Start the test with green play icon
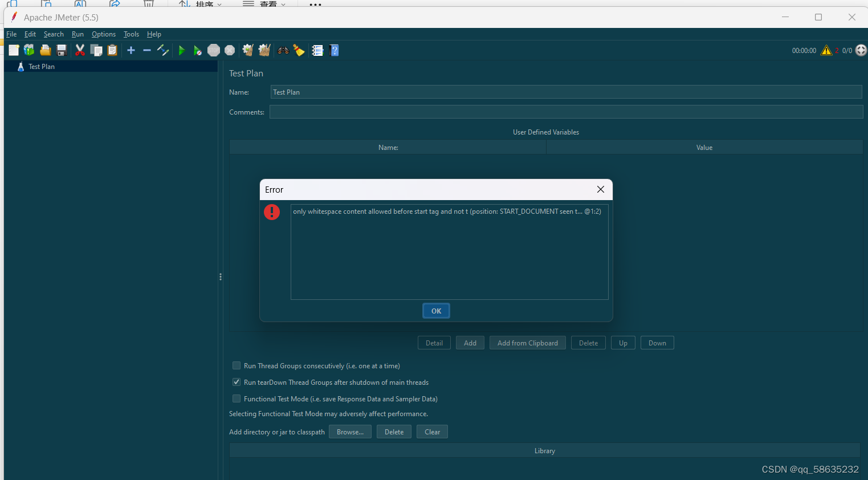The width and height of the screenshot is (868, 480). [x=182, y=50]
